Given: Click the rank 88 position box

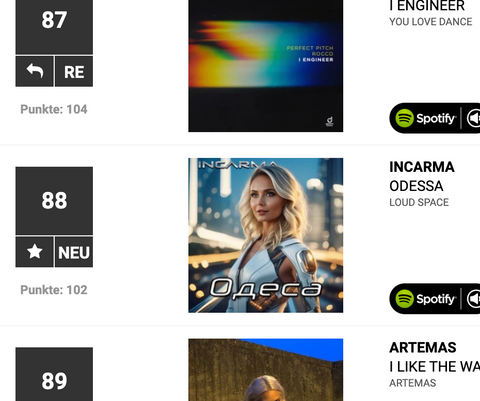Looking at the screenshot, I should [x=54, y=201].
